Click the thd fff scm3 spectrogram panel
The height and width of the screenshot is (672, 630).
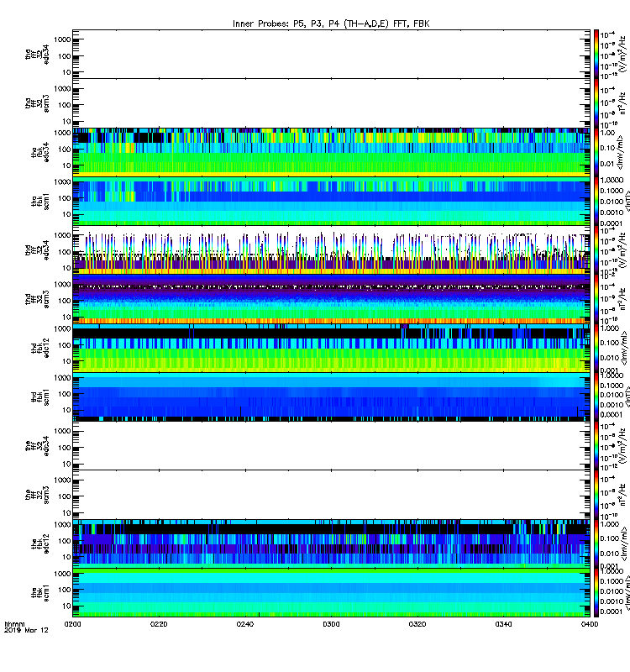pyautogui.click(x=331, y=299)
